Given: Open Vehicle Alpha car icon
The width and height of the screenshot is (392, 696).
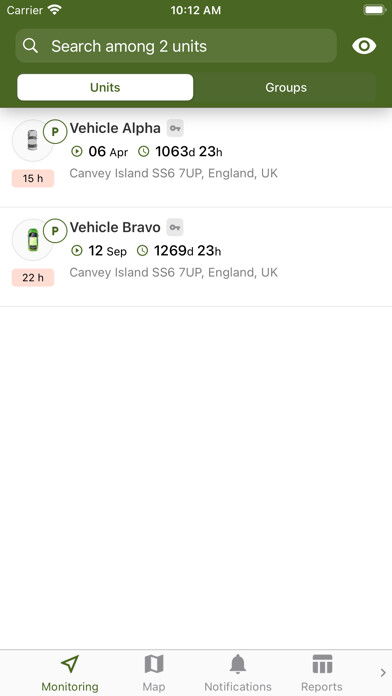Looking at the screenshot, I should coord(32,140).
